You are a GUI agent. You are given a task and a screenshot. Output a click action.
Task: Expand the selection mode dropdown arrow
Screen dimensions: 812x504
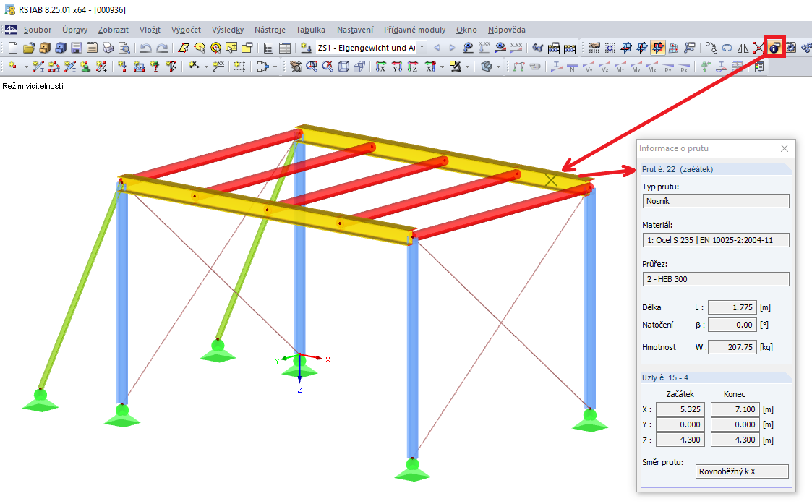click(x=275, y=67)
